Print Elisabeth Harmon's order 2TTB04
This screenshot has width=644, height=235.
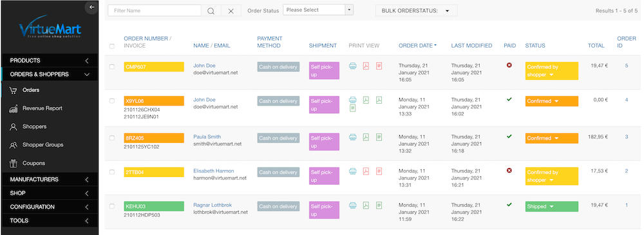point(352,171)
